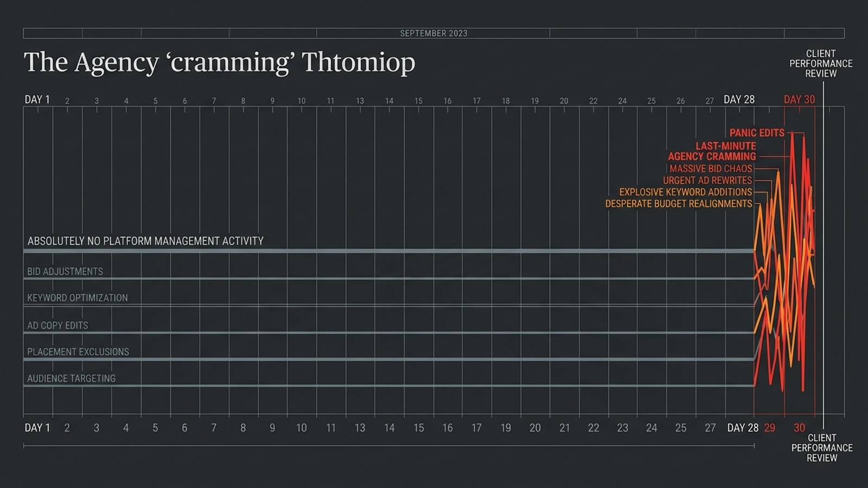The height and width of the screenshot is (488, 868).
Task: Select day '10' on the lower axis
Action: (301, 428)
